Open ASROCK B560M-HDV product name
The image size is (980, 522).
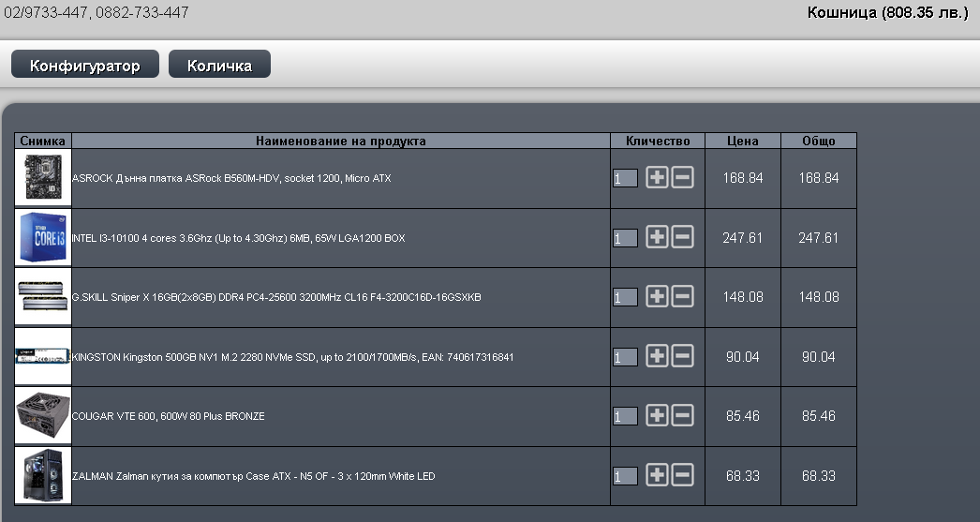(x=231, y=178)
